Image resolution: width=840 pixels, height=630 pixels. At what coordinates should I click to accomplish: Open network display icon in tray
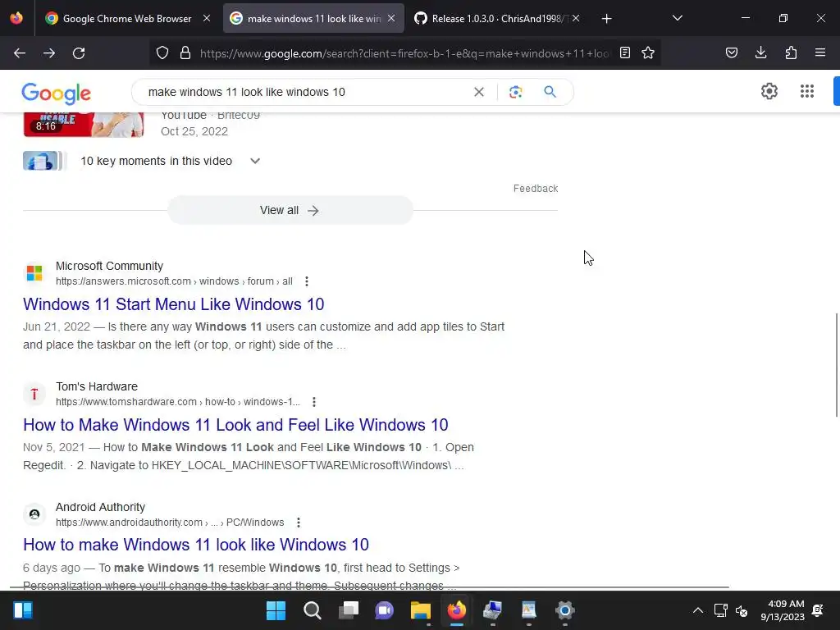coord(720,610)
